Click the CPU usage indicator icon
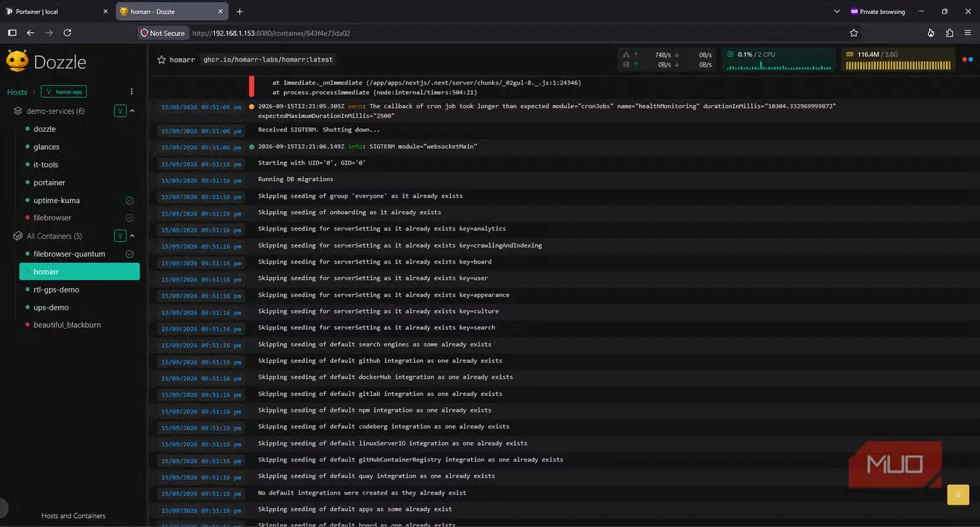Image resolution: width=980 pixels, height=527 pixels. (x=730, y=54)
